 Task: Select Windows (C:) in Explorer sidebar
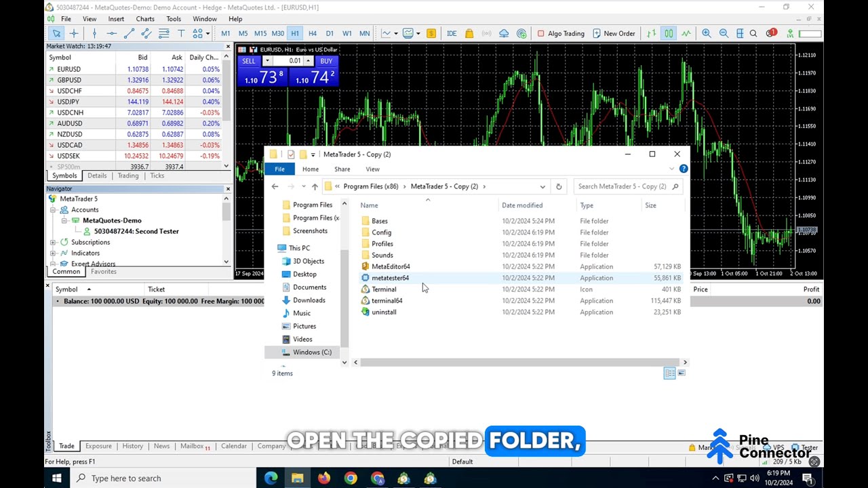pos(311,352)
